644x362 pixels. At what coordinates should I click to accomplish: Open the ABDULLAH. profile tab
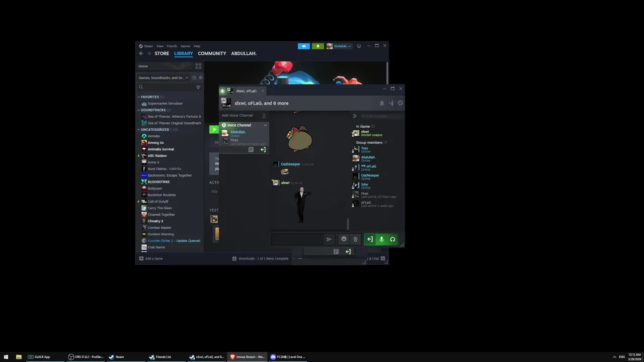tap(244, 53)
